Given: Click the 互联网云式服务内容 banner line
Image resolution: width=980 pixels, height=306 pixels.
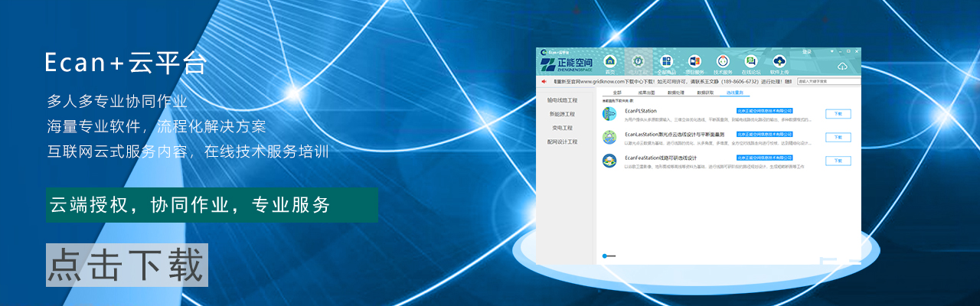Looking at the screenshot, I should 188,151.
